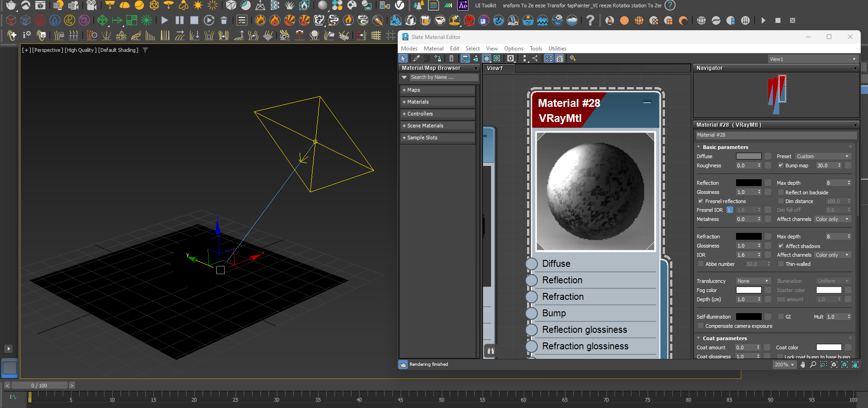
Task: Enable Compensate camera exposure checkbox
Action: 701,326
